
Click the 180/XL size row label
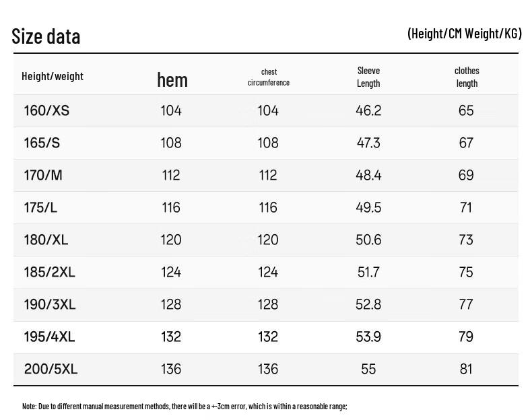click(x=46, y=240)
